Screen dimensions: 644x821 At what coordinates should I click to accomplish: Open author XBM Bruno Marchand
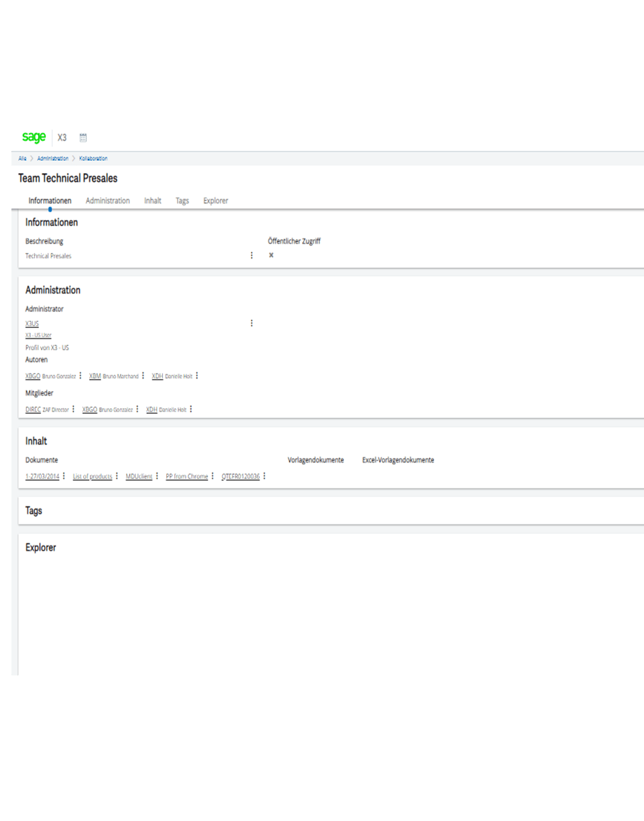tap(113, 376)
